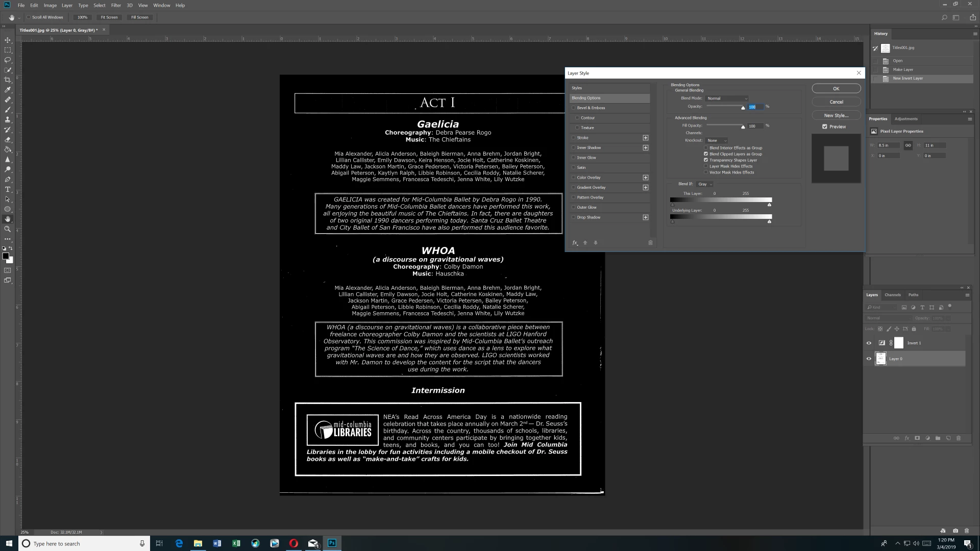Image resolution: width=980 pixels, height=551 pixels.
Task: Switch to the Channels tab
Action: point(892,295)
